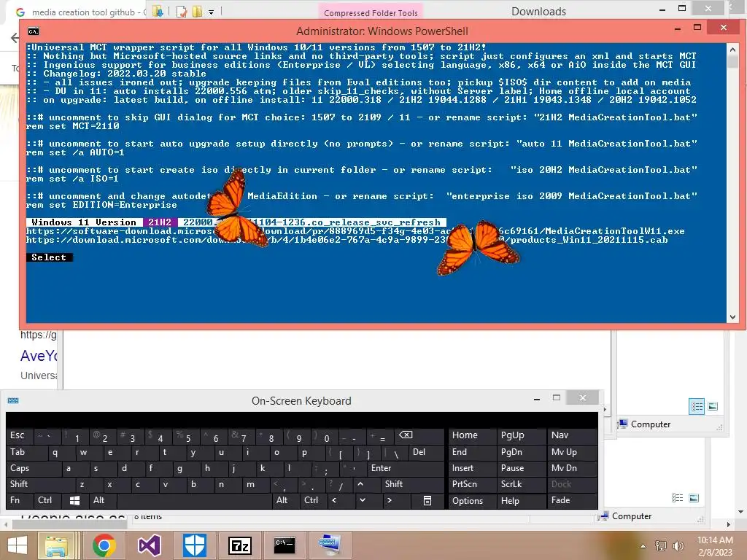Screen dimensions: 747x560
Task: Open the Windows Start button
Action: [x=18, y=545]
